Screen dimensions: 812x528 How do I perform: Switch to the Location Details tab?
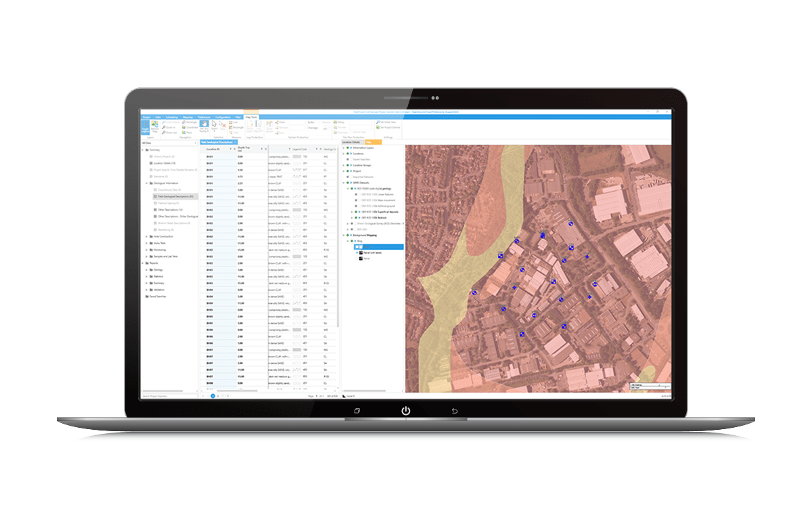click(352, 141)
